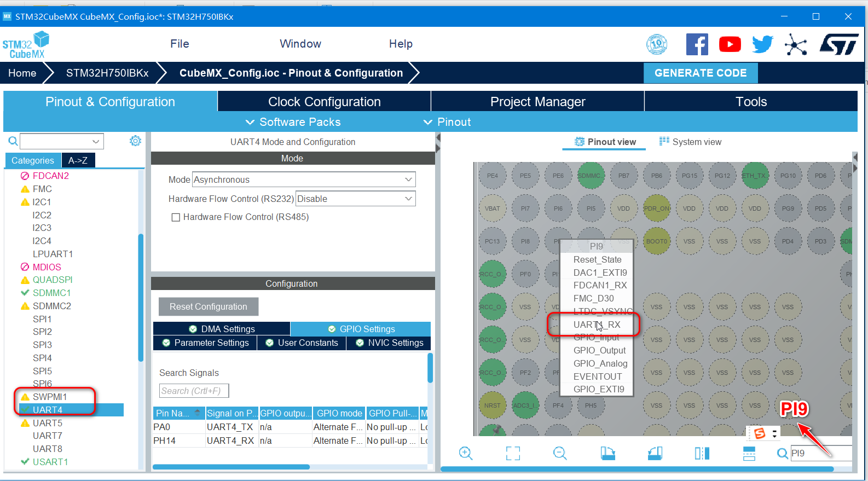This screenshot has width=868, height=481.
Task: Click the fit-to-window icon in pinout toolbar
Action: pyautogui.click(x=513, y=453)
